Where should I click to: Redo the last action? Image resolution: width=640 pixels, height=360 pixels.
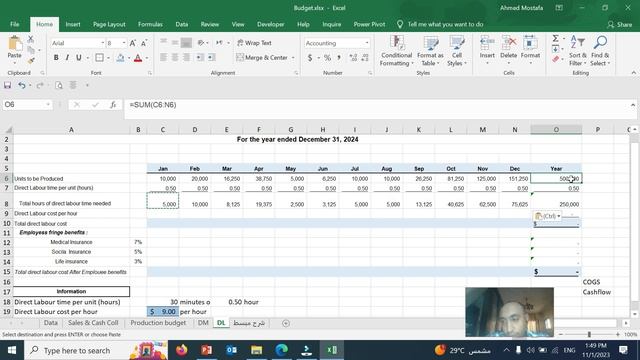click(x=40, y=85)
